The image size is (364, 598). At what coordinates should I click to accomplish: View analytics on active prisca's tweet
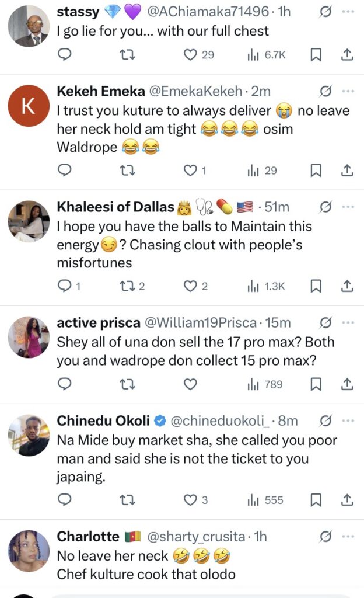pos(265,384)
